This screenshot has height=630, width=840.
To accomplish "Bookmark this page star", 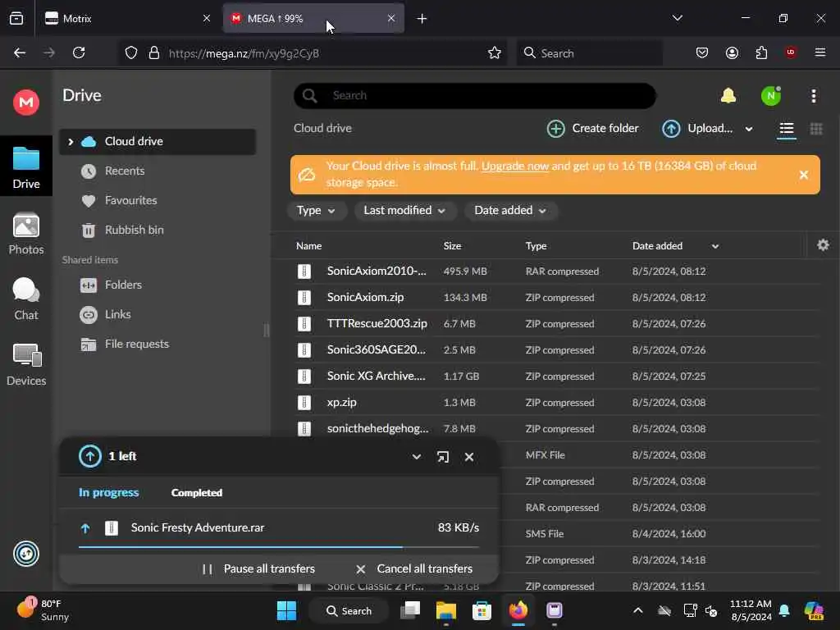I will (x=494, y=53).
